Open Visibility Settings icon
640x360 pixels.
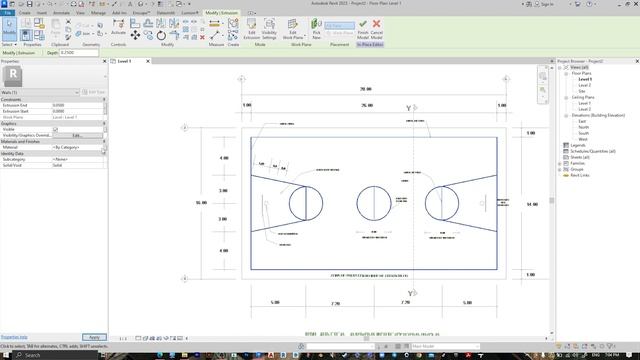[x=269, y=29]
